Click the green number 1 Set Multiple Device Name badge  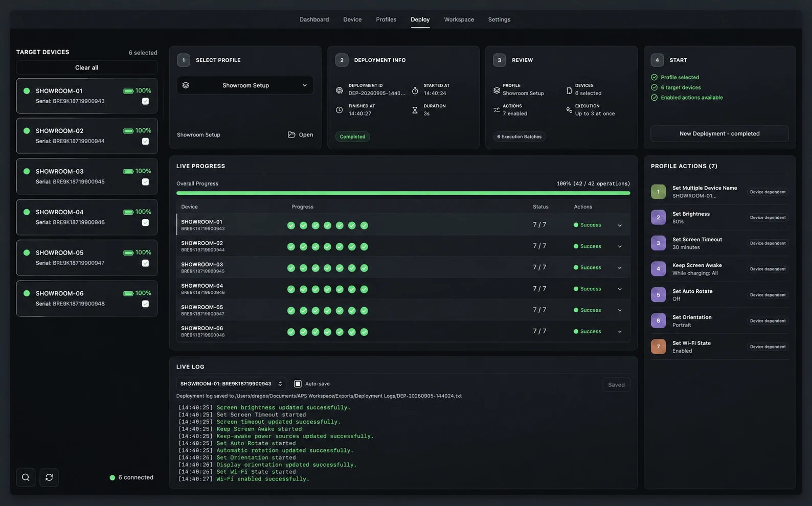click(x=658, y=192)
